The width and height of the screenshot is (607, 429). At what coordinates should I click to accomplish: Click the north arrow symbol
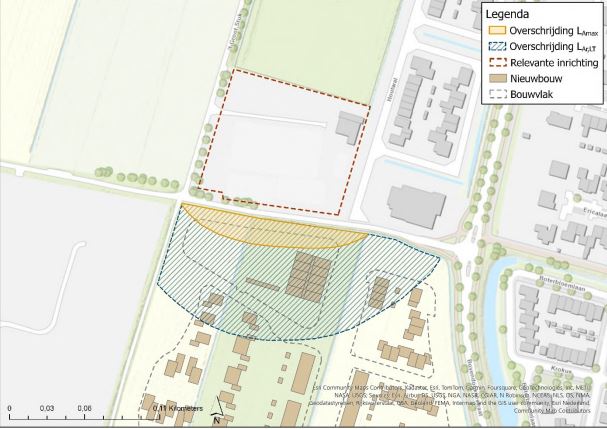[218, 410]
